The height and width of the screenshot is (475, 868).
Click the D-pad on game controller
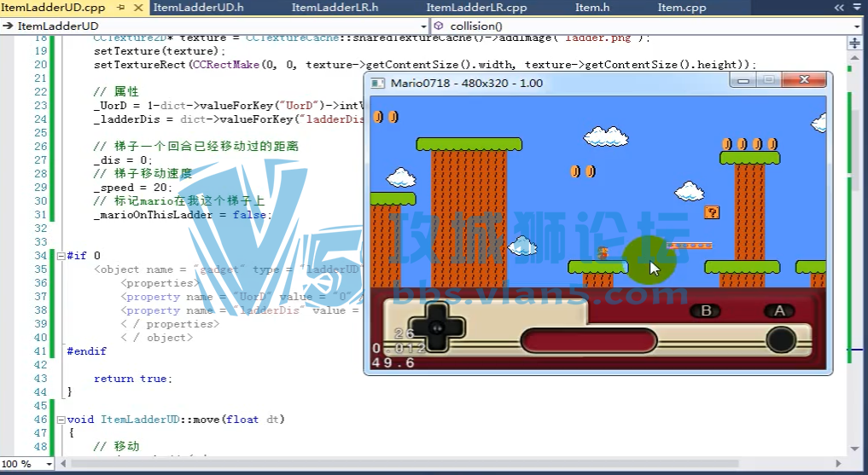437,327
